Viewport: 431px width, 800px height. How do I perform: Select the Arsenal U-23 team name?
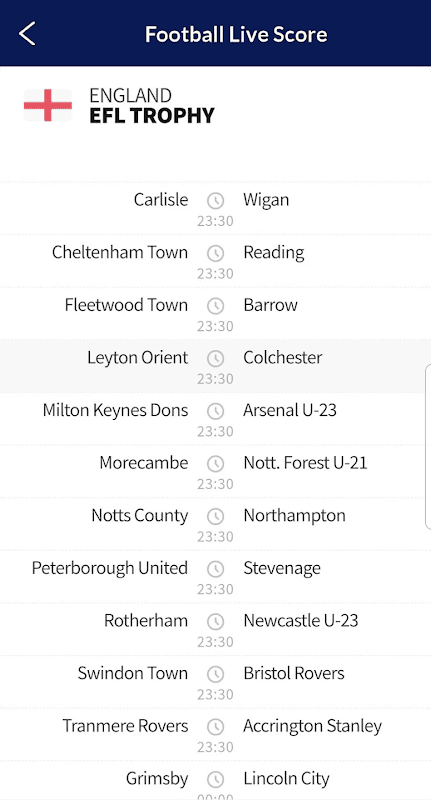[290, 410]
